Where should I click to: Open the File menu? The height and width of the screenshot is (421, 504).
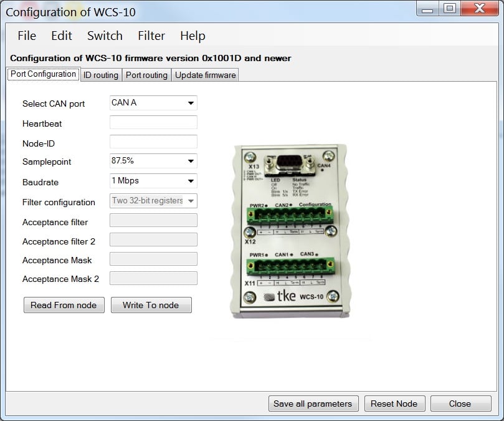pyautogui.click(x=27, y=36)
